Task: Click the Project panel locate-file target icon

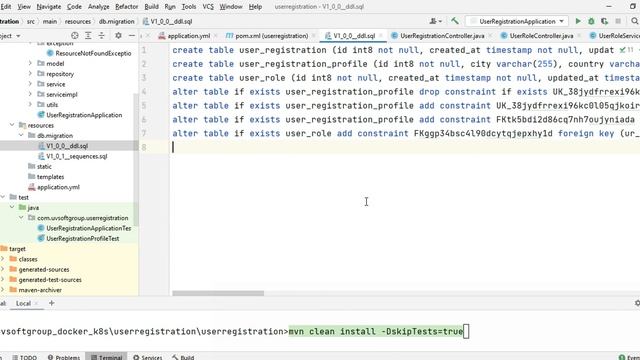Action: [x=75, y=36]
